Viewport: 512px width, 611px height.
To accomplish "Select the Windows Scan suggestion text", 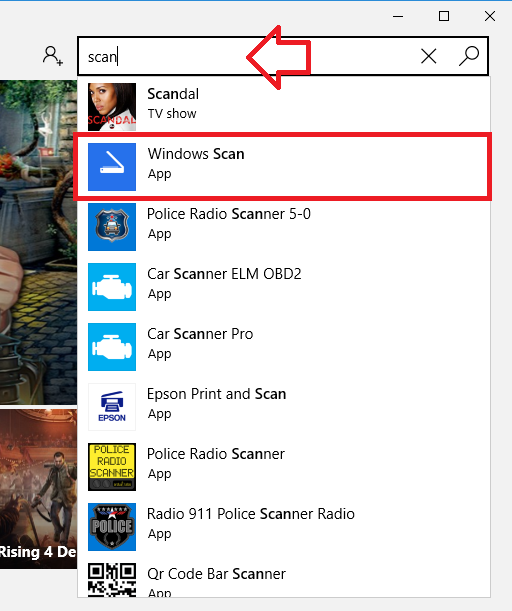I will click(196, 154).
